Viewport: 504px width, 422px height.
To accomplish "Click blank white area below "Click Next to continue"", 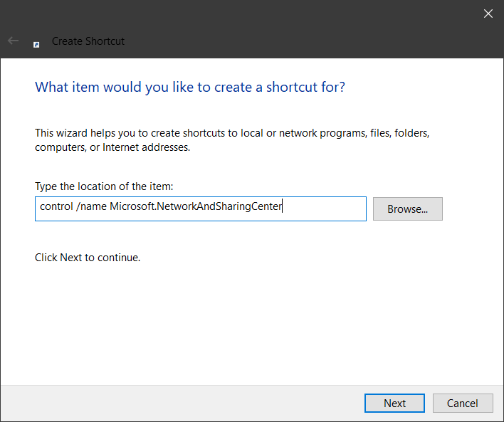I will tap(249, 320).
